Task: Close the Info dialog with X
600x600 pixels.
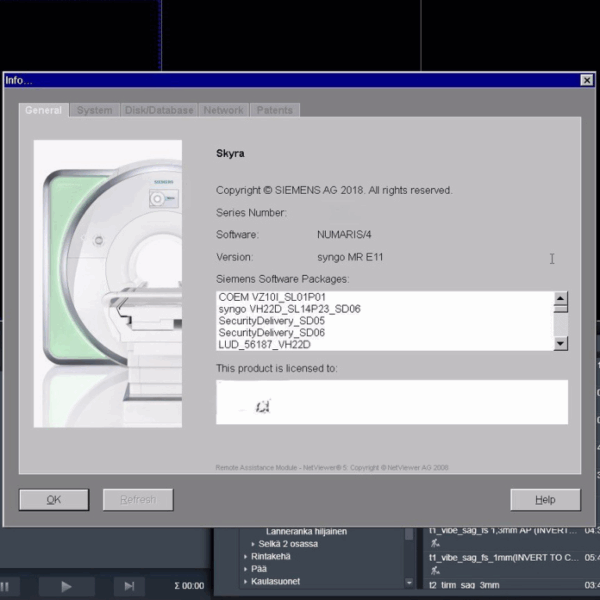Action: click(x=586, y=80)
